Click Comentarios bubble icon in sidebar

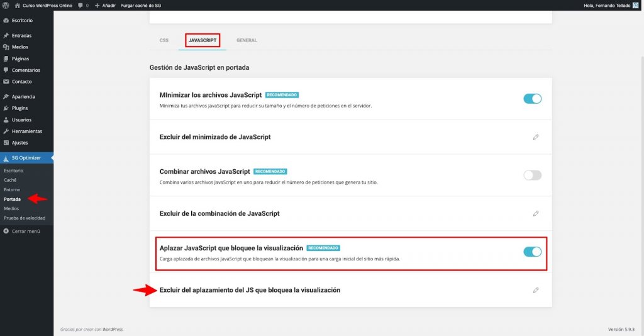click(6, 70)
